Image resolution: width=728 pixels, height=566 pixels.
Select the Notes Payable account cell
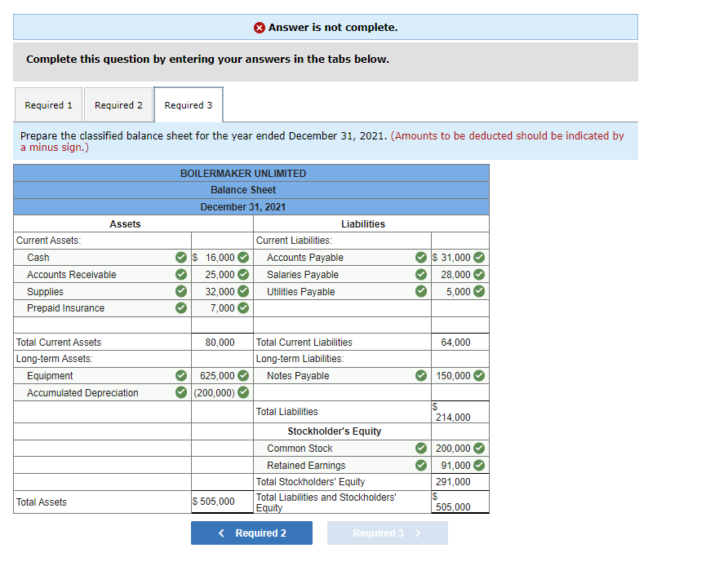coord(342,376)
